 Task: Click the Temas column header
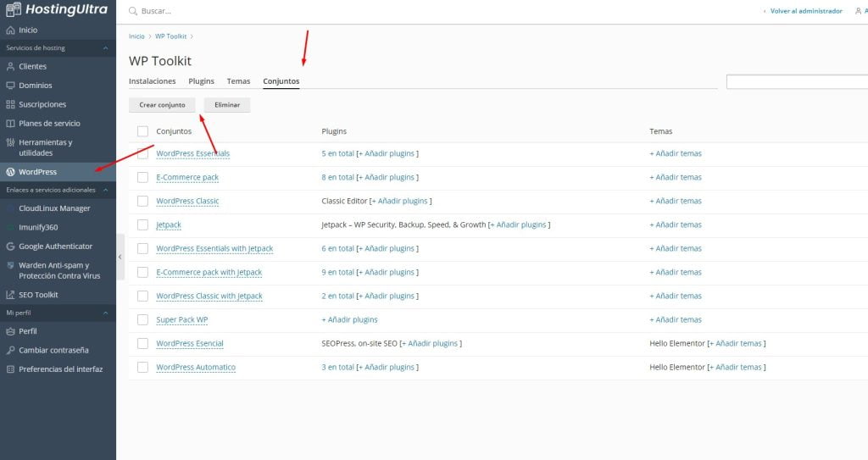pyautogui.click(x=661, y=131)
